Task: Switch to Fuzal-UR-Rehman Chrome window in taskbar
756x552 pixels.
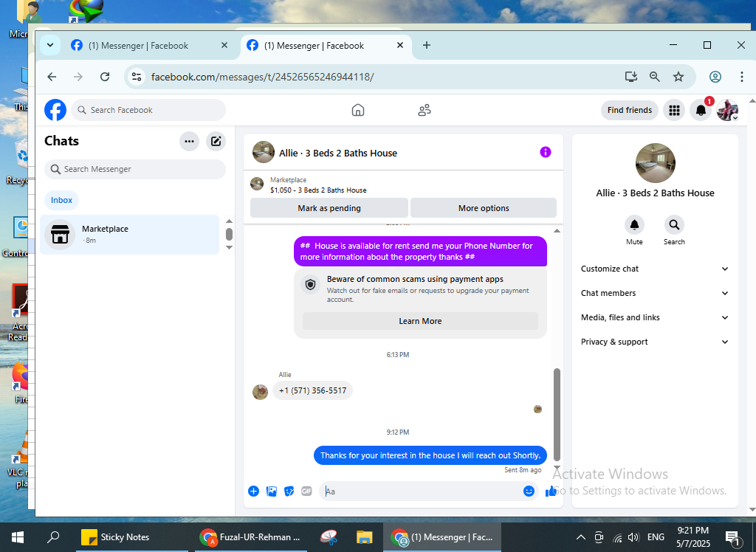Action: (250, 537)
